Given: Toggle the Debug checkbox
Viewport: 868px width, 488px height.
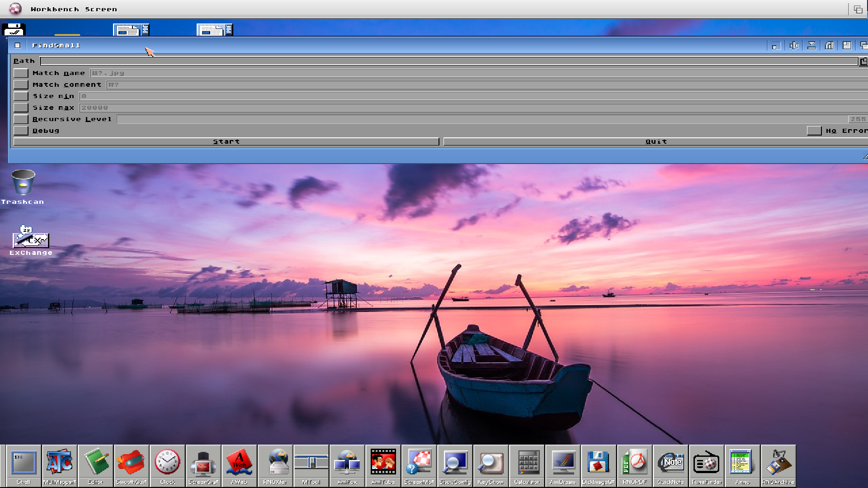Looking at the screenshot, I should click(x=21, y=131).
